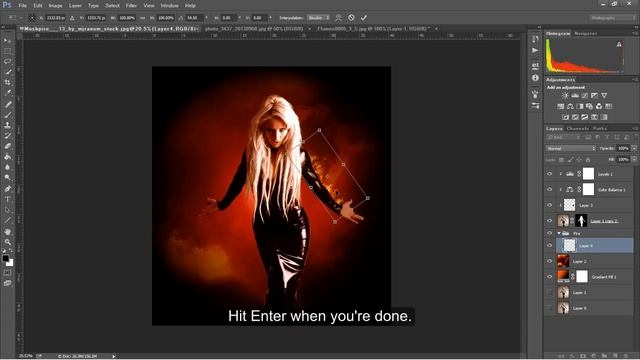Click the X position input field
The width and height of the screenshot is (640, 360).
coord(55,18)
